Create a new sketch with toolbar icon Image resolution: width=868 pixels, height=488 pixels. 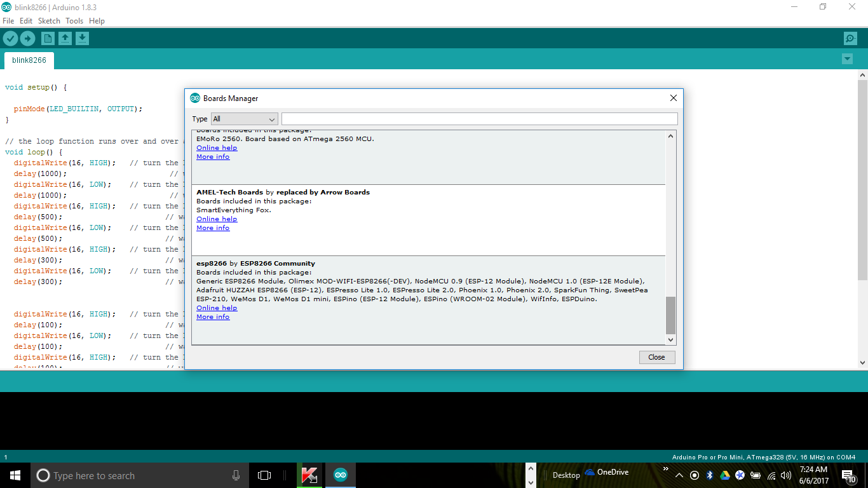pos(48,39)
